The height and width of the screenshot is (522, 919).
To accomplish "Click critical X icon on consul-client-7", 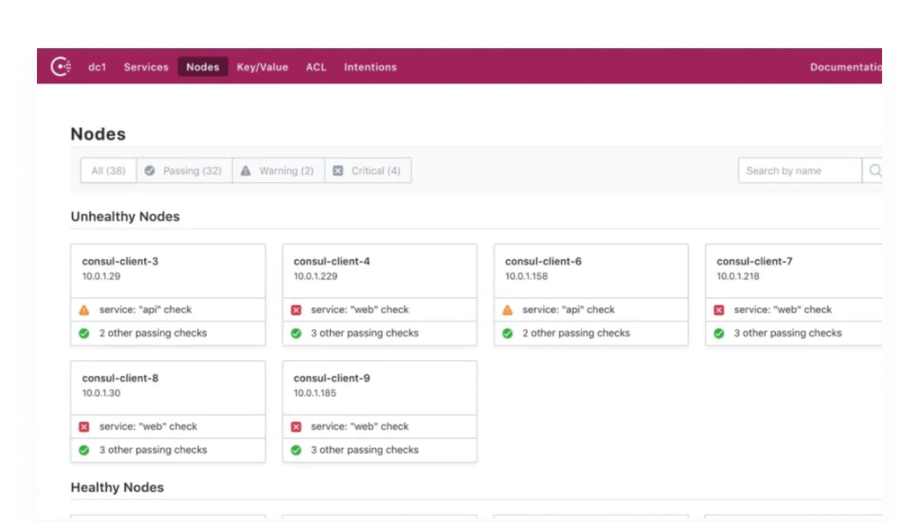I will (719, 310).
